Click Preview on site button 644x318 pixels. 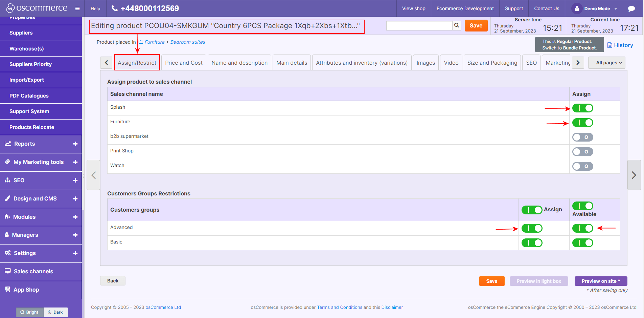click(601, 281)
